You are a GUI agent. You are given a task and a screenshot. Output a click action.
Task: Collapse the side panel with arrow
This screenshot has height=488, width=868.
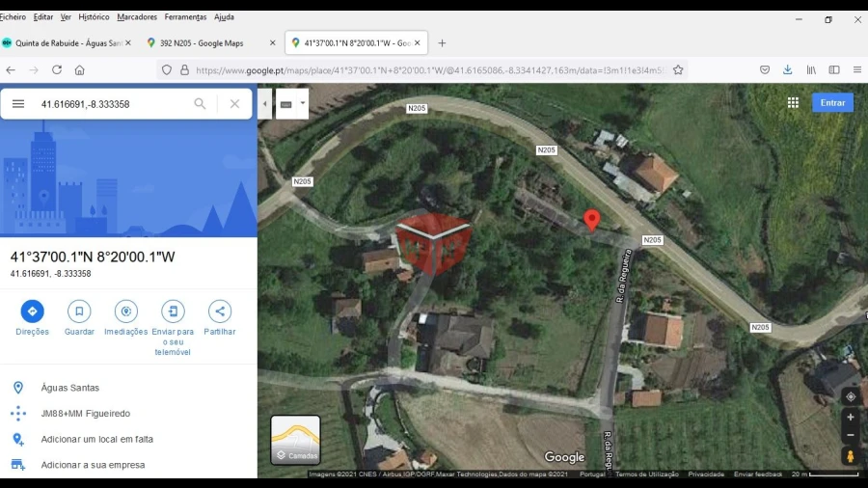click(265, 104)
